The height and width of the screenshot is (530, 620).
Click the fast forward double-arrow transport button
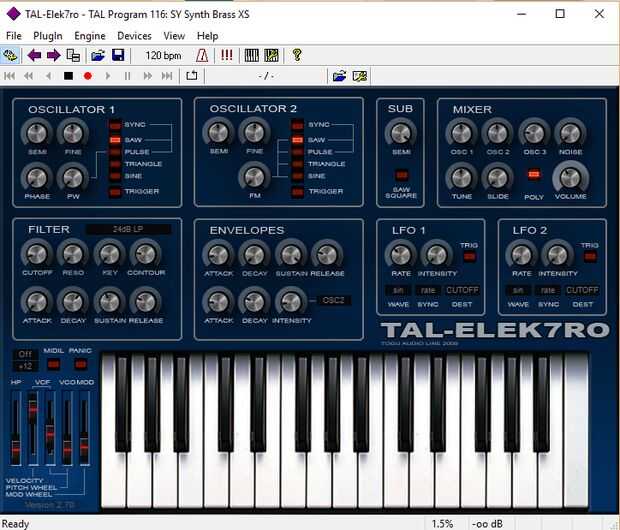pyautogui.click(x=147, y=76)
